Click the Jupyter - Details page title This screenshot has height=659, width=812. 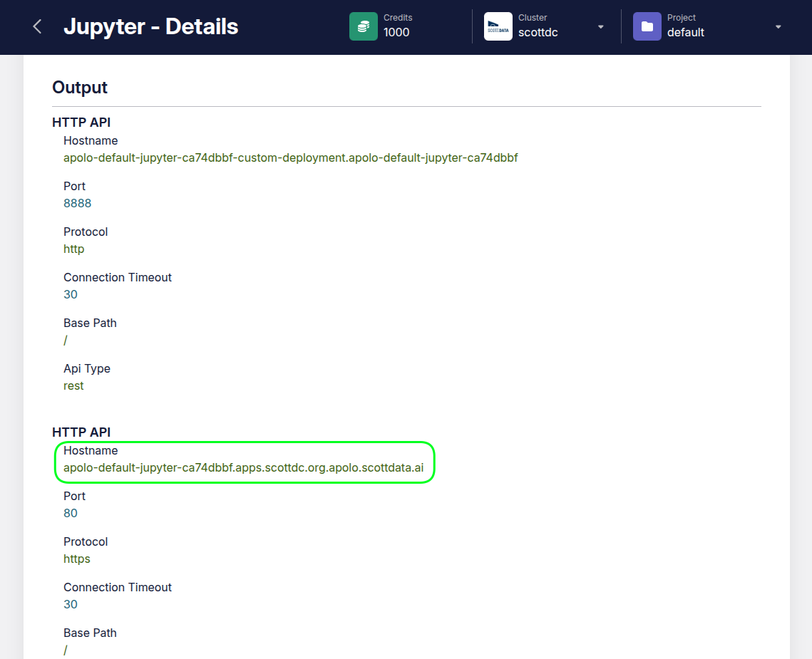point(151,27)
